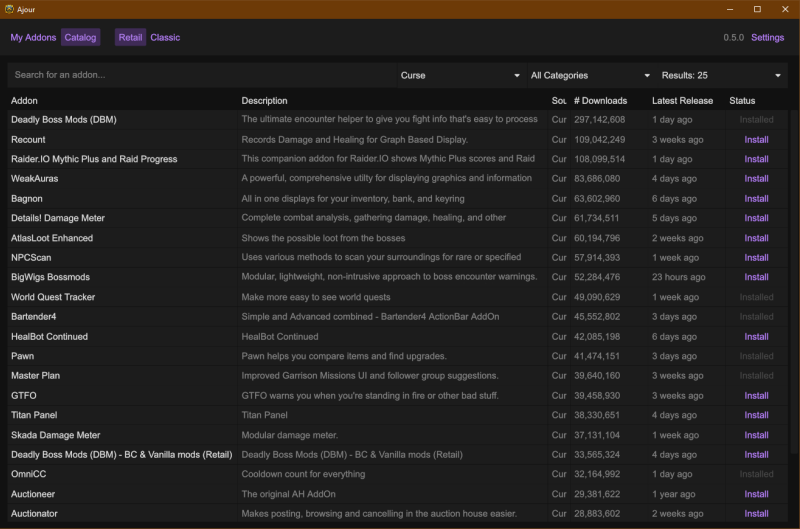Click the Deadly Boss Mods (DBM) addon name
This screenshot has height=529, width=800.
pos(64,119)
